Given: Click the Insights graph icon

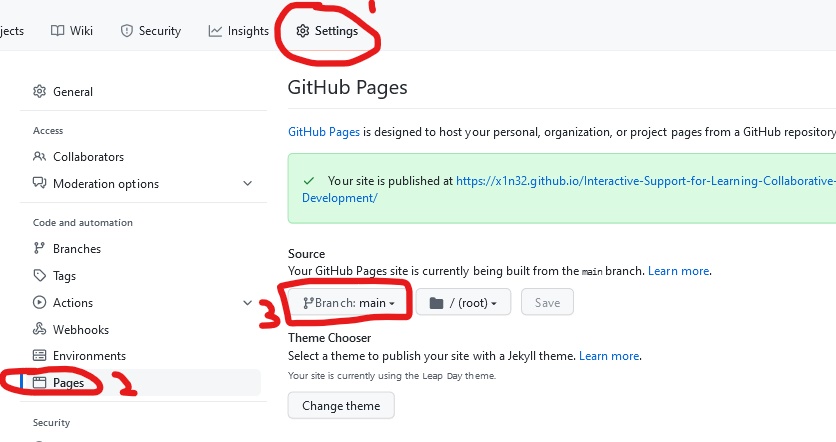Looking at the screenshot, I should (215, 31).
